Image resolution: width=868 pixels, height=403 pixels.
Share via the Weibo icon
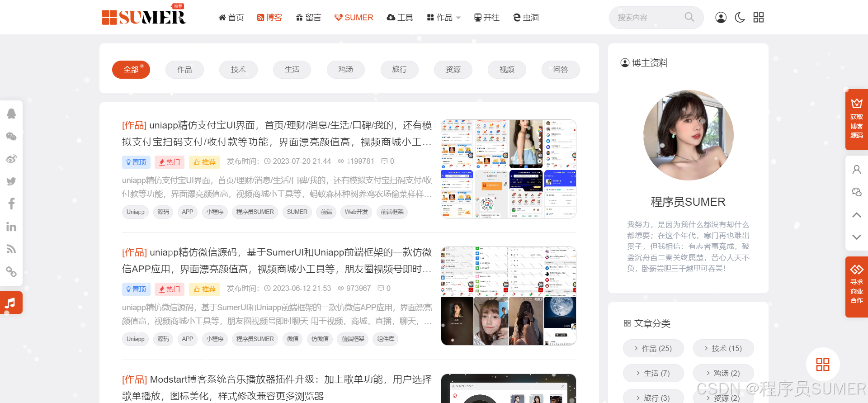(11, 159)
